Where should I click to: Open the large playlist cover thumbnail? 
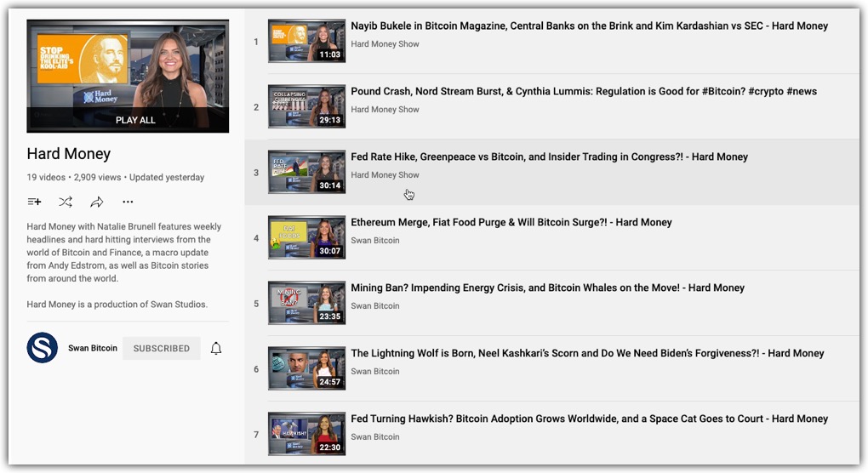click(x=128, y=77)
